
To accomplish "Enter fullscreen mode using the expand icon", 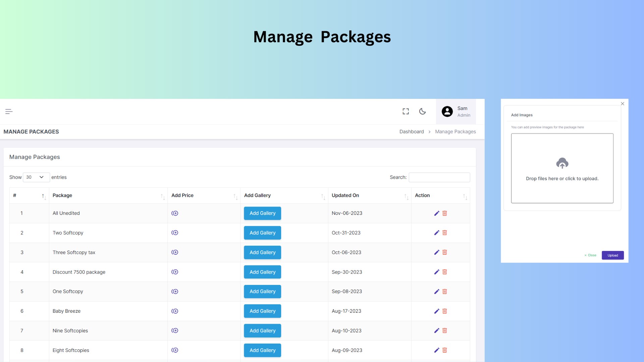I will click(x=406, y=111).
